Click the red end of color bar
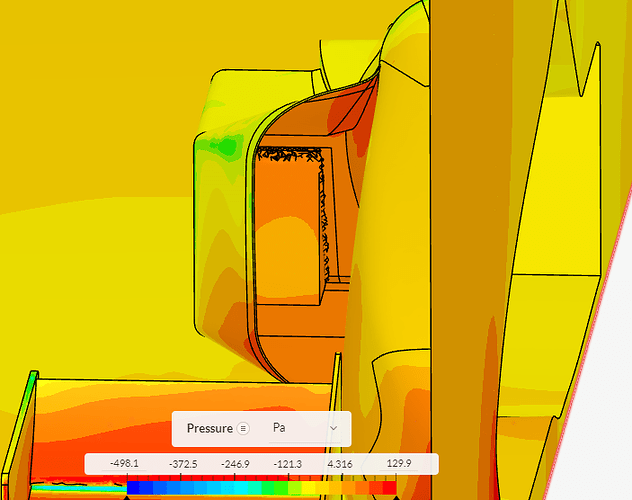The image size is (632, 500). [390, 488]
